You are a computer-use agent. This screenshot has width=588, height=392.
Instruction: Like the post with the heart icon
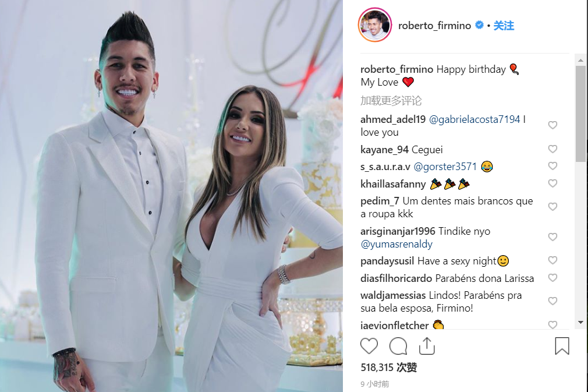click(369, 346)
